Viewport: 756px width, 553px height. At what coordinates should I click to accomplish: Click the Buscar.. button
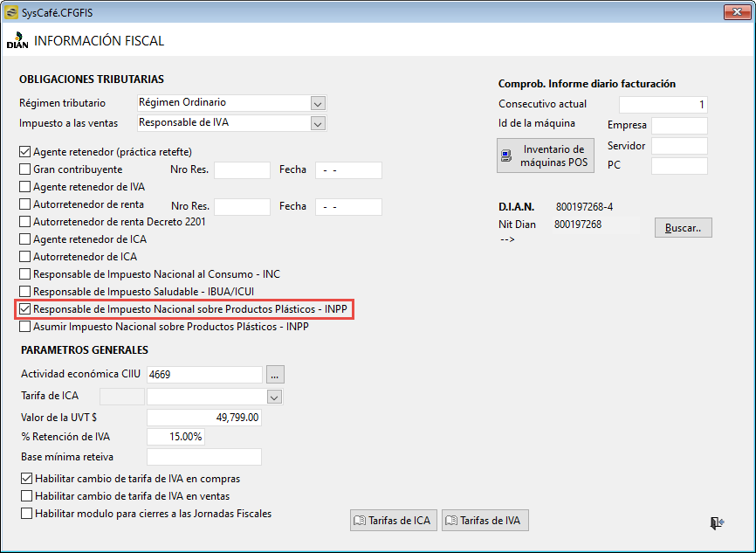pos(684,228)
